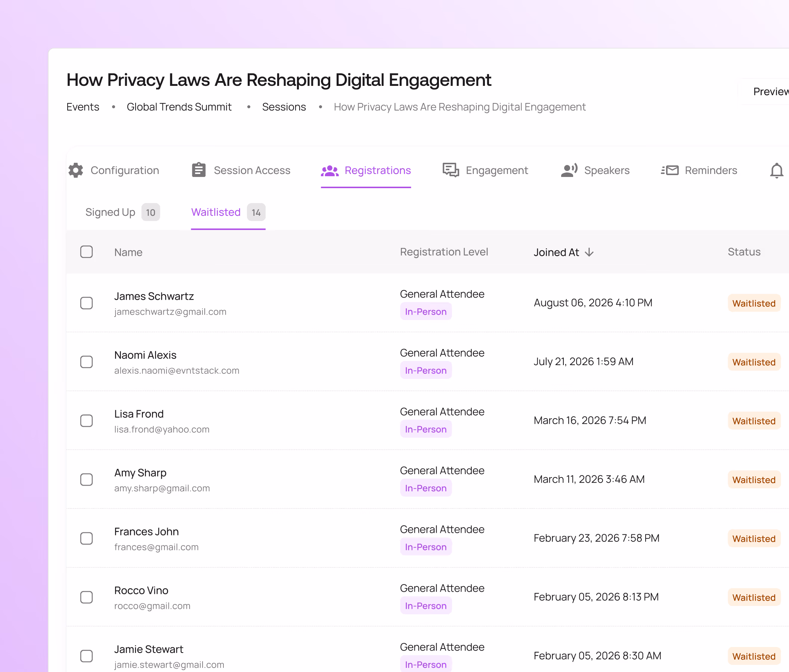Click the Engagement chat icon

coord(451,170)
